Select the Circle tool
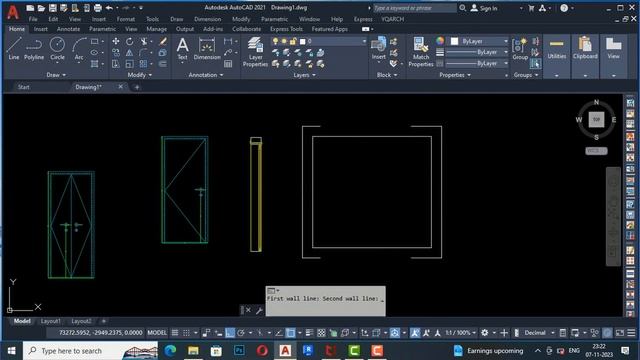Screen dimensions: 640x360 (57, 49)
